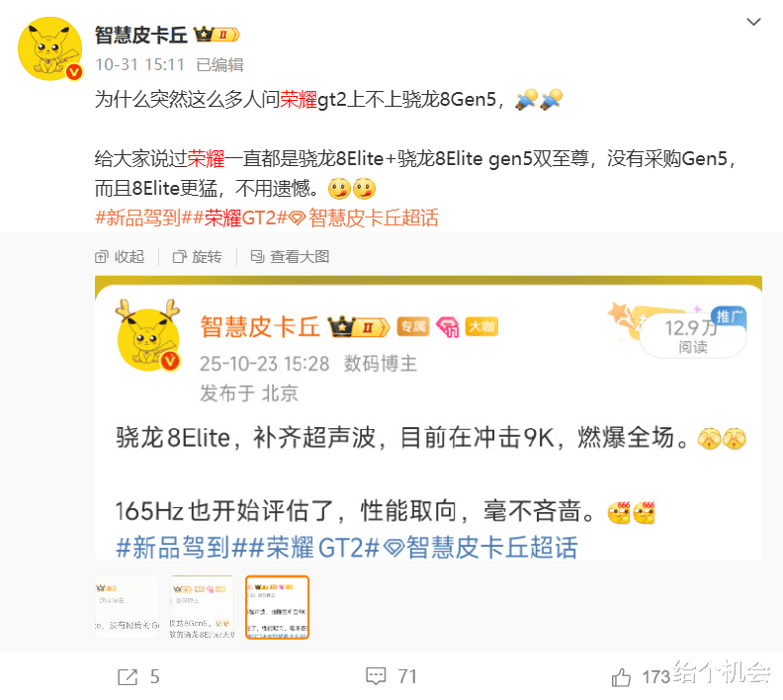
Task: Select the second image thumbnail
Action: [202, 607]
